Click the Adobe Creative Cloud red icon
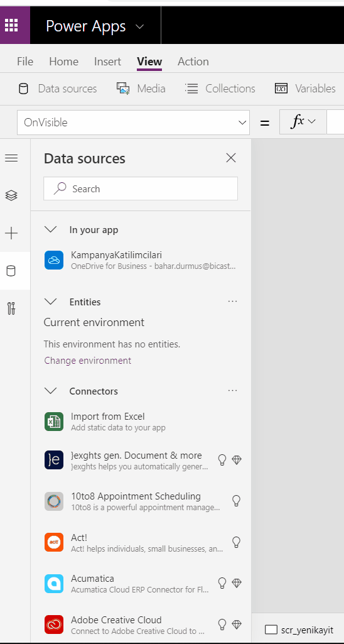Viewport: 344px width, 644px height. [x=54, y=625]
